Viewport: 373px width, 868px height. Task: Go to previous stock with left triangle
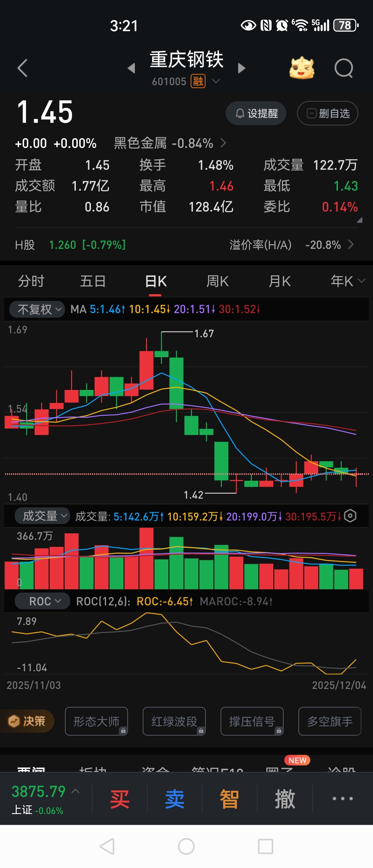132,68
